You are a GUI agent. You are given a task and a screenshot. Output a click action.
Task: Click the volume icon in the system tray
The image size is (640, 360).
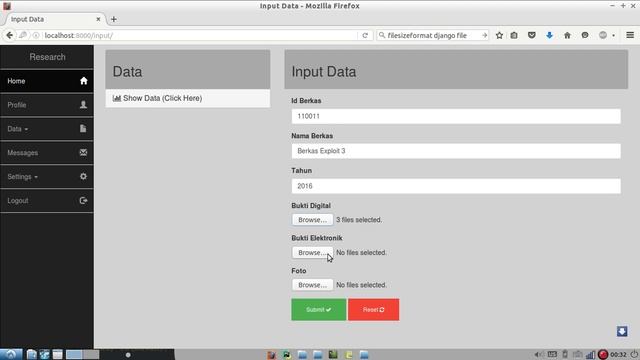coord(538,355)
